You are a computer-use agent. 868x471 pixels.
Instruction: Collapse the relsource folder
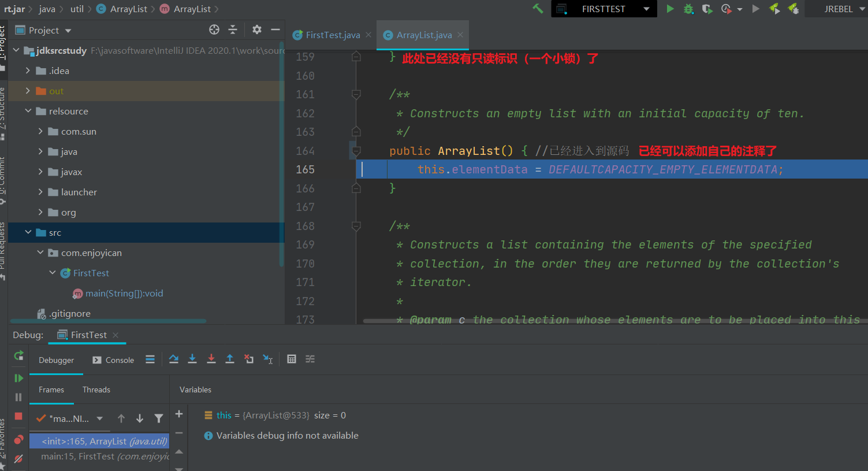pos(28,111)
